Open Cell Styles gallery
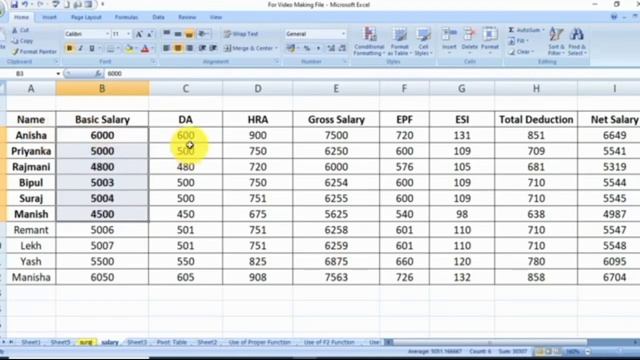This screenshot has height=360, width=640. click(423, 41)
